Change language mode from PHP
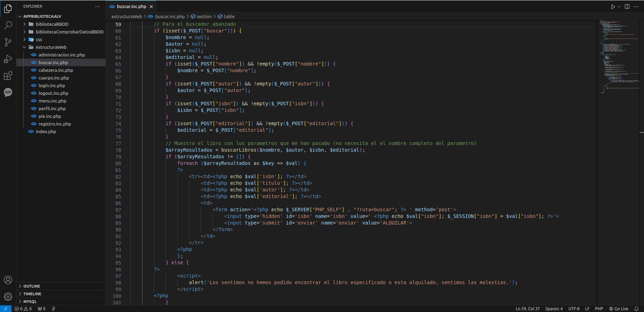644x312 pixels. [599, 309]
